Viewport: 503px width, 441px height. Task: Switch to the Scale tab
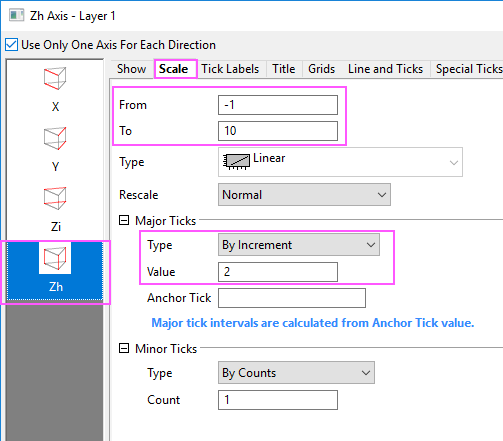pyautogui.click(x=174, y=69)
